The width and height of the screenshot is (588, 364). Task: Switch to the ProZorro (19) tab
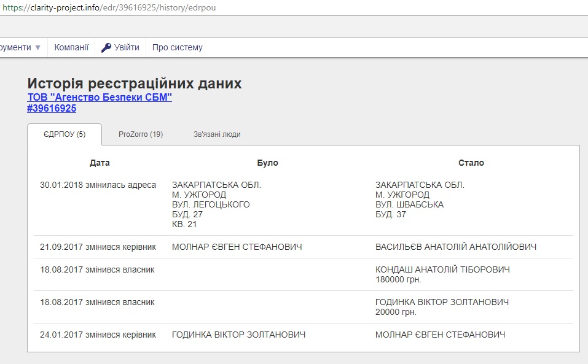(141, 134)
